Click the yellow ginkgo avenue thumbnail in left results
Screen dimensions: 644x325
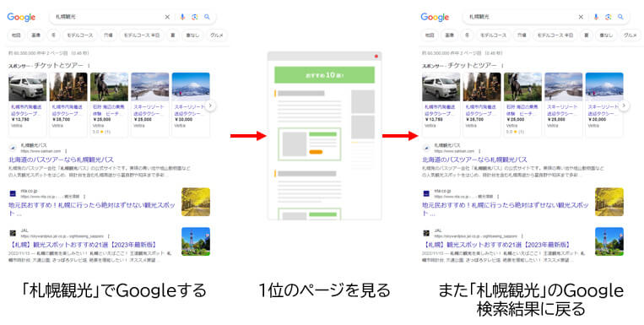point(196,202)
